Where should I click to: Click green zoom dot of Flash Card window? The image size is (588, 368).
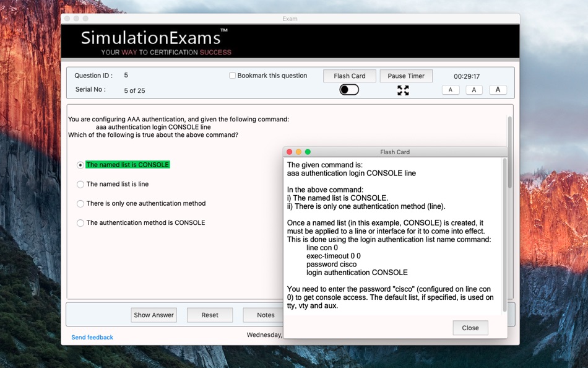(308, 152)
